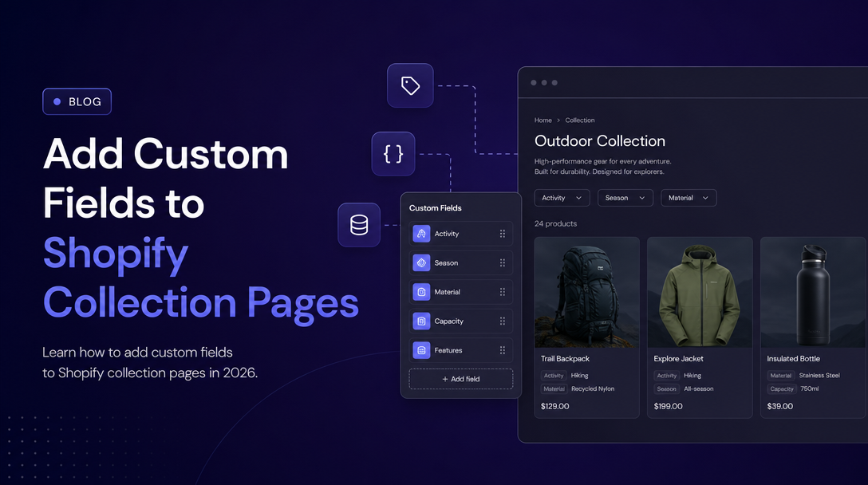Grab the drag handle on the Capacity row

point(503,321)
